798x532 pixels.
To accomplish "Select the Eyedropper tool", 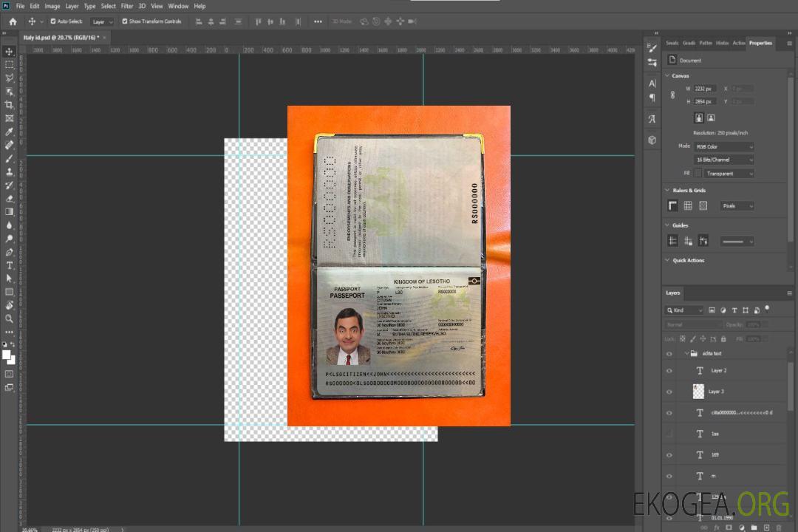I will 9,132.
